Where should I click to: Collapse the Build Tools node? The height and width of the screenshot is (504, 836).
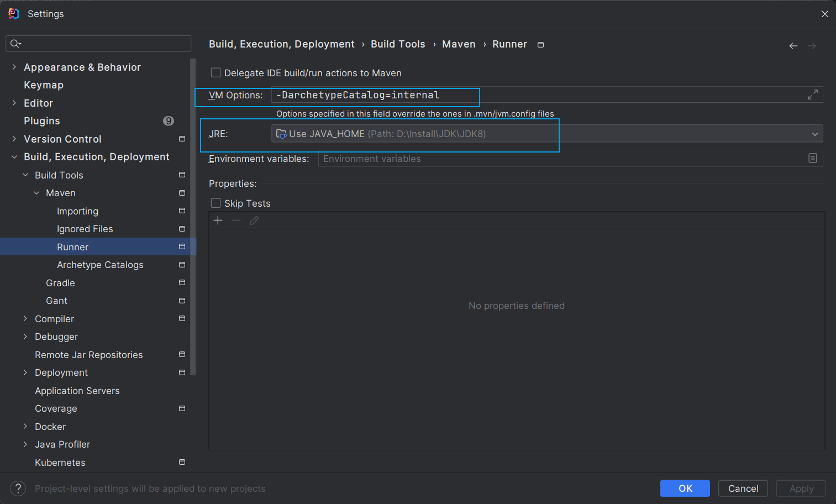coord(25,175)
